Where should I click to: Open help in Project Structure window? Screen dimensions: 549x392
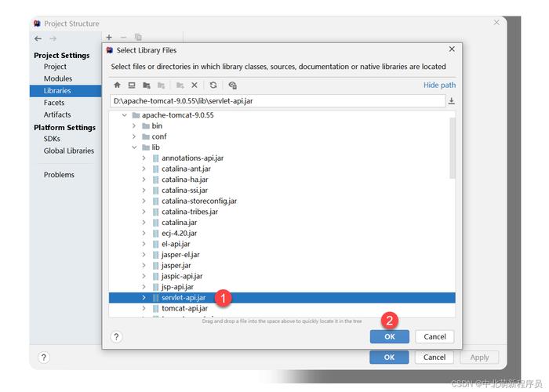click(43, 358)
